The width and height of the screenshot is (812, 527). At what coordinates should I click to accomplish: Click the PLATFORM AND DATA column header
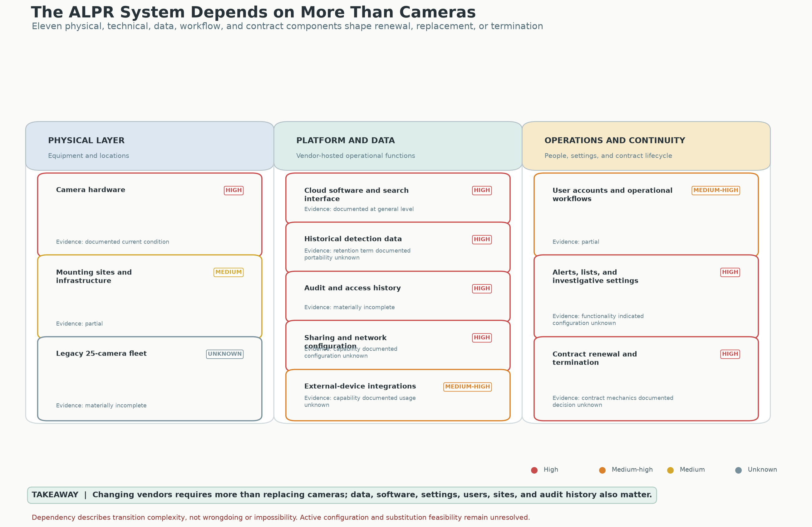point(398,146)
